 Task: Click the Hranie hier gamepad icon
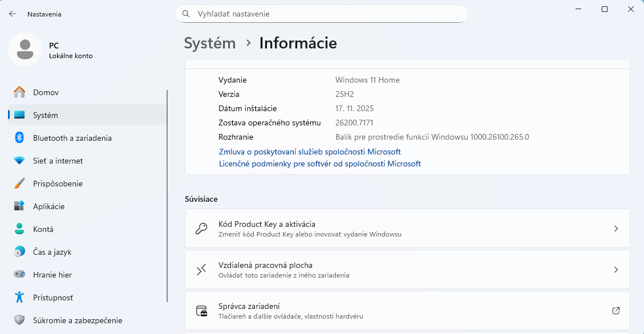(19, 275)
